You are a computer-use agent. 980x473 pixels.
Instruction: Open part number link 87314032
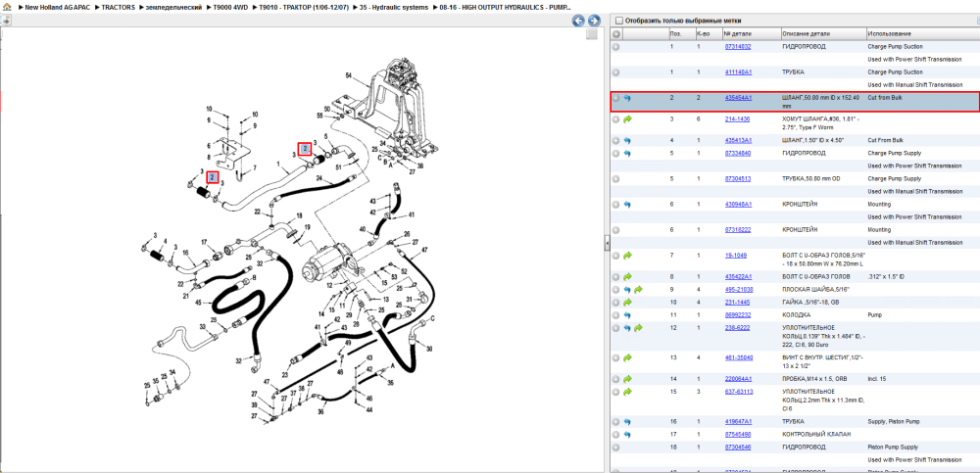(738, 47)
